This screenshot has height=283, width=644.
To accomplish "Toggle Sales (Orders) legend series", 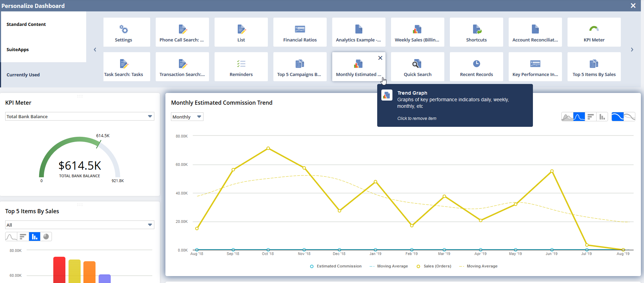I will 434,266.
